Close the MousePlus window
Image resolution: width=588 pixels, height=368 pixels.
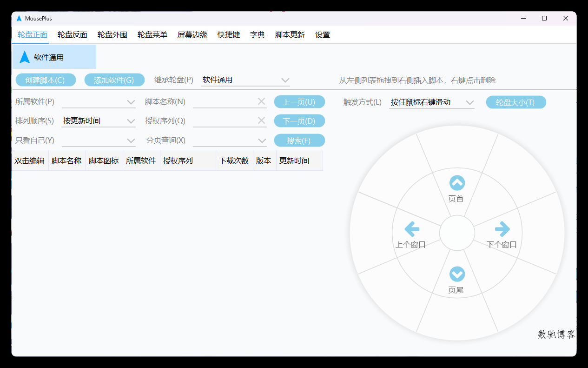(x=566, y=18)
